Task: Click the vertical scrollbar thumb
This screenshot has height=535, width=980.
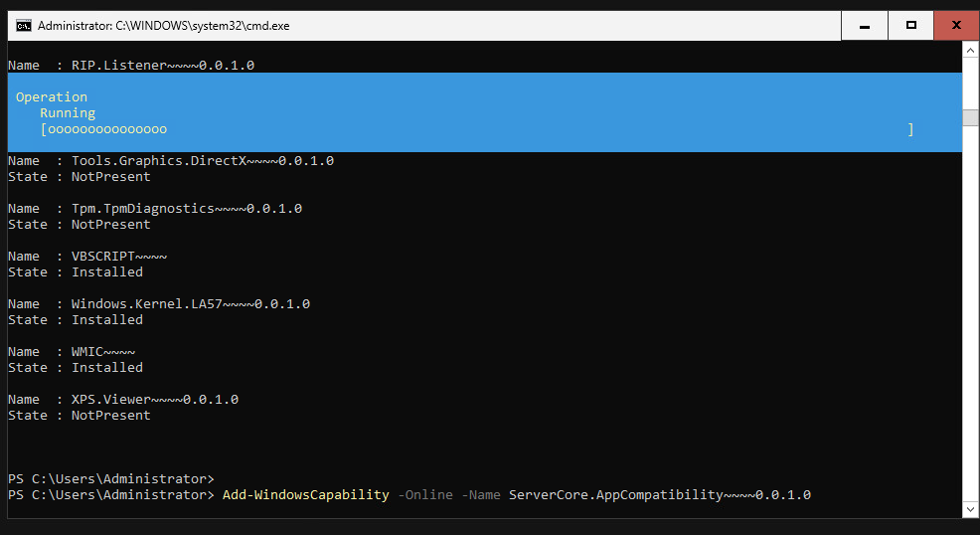Action: 971,116
